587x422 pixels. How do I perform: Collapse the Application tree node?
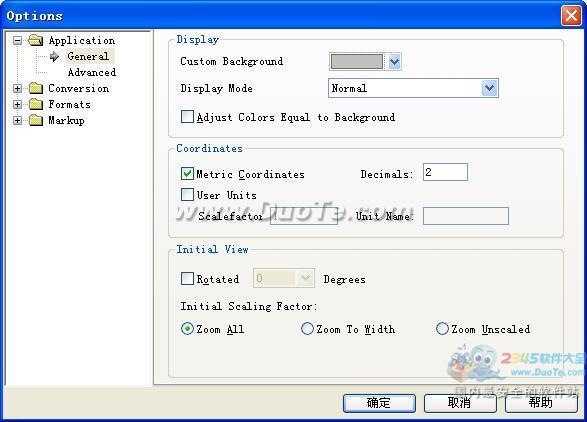(17, 40)
